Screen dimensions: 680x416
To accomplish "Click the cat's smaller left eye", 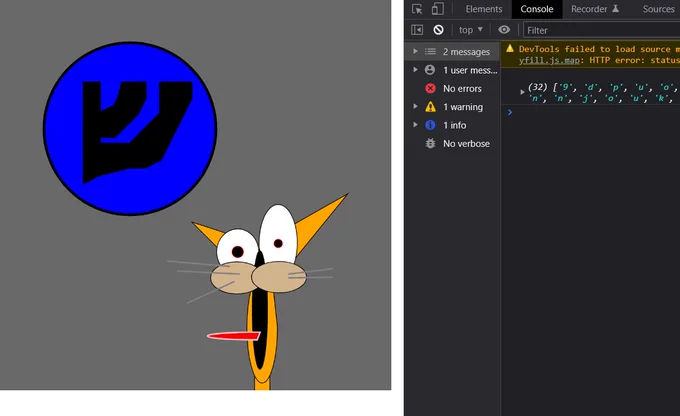I will 237,247.
